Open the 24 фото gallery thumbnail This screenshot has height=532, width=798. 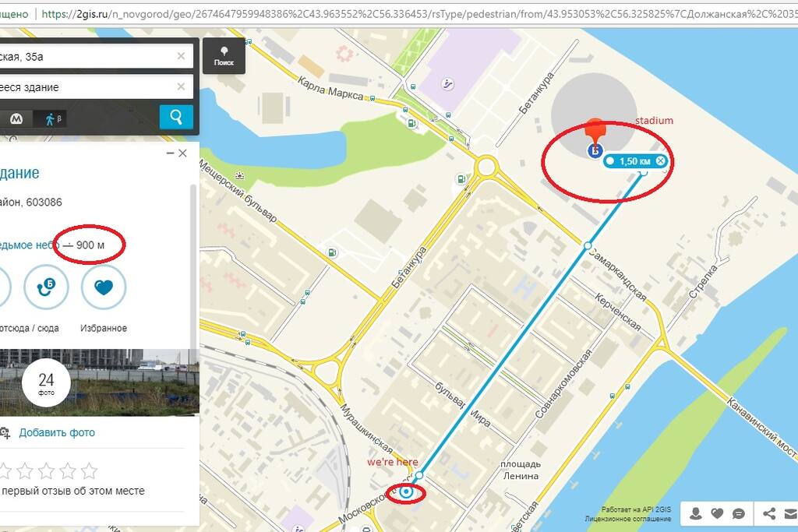pos(46,383)
